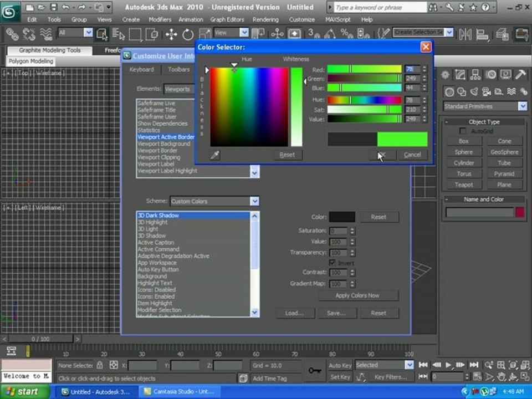This screenshot has width=532, height=399.
Task: Open the Edit menu
Action: point(32,20)
